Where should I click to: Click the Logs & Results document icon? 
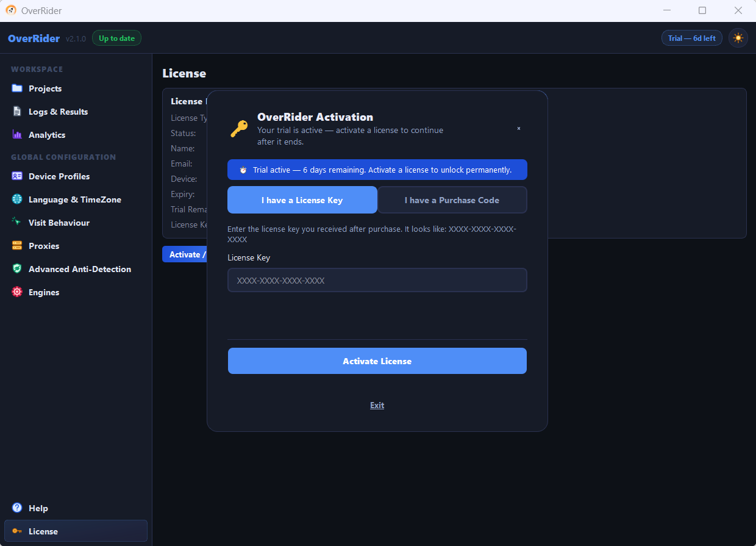17,112
